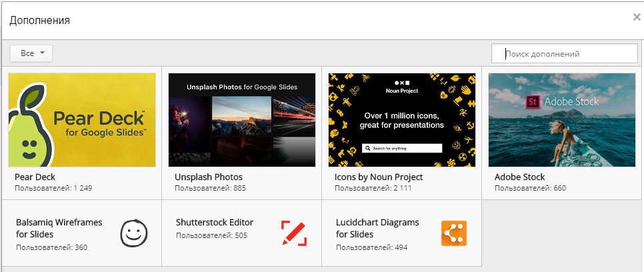Open the Pear Deck banner image

[82, 120]
